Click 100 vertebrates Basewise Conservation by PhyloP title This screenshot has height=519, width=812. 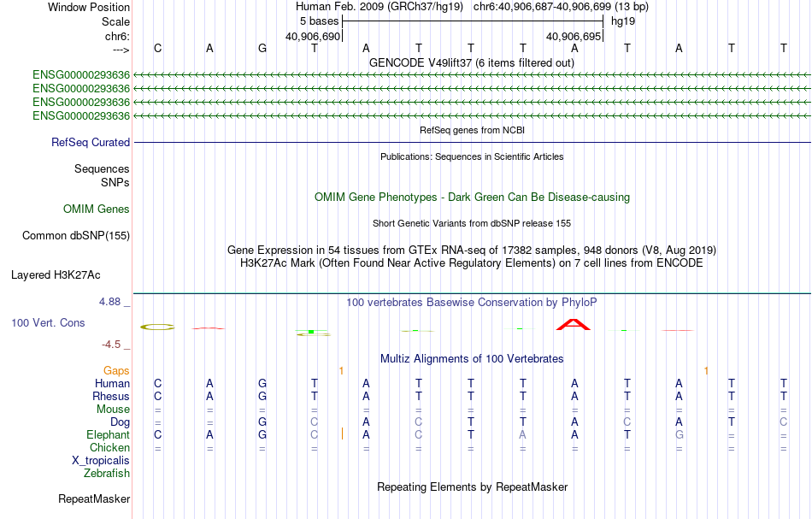pos(472,303)
